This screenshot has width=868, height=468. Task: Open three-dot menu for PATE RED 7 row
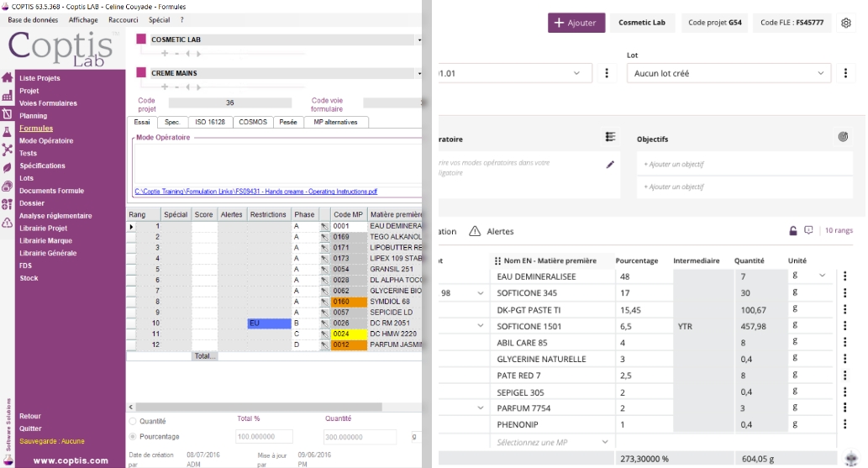844,375
